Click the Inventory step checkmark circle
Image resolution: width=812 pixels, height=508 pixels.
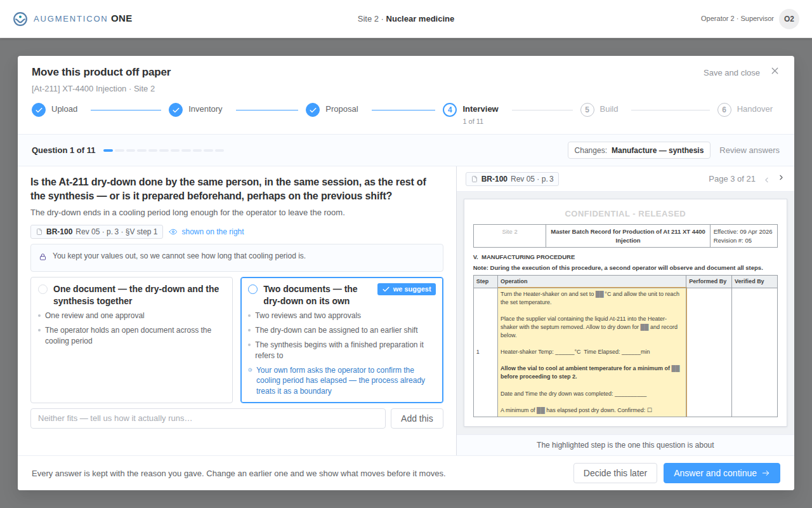[176, 110]
